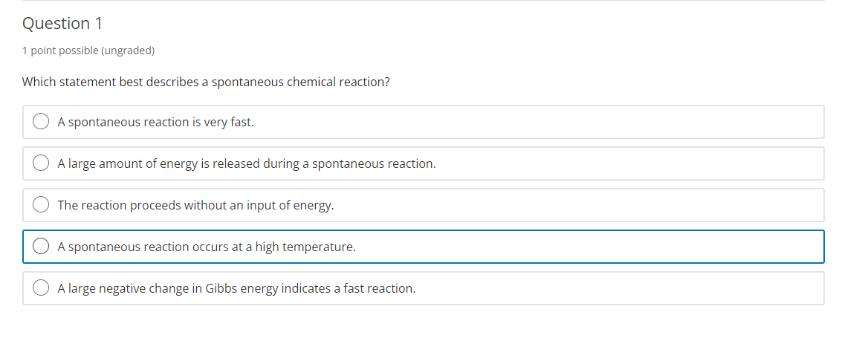Click the '1 point possible (ungraded)' label
Image resolution: width=868 pixels, height=341 pixels.
88,51
